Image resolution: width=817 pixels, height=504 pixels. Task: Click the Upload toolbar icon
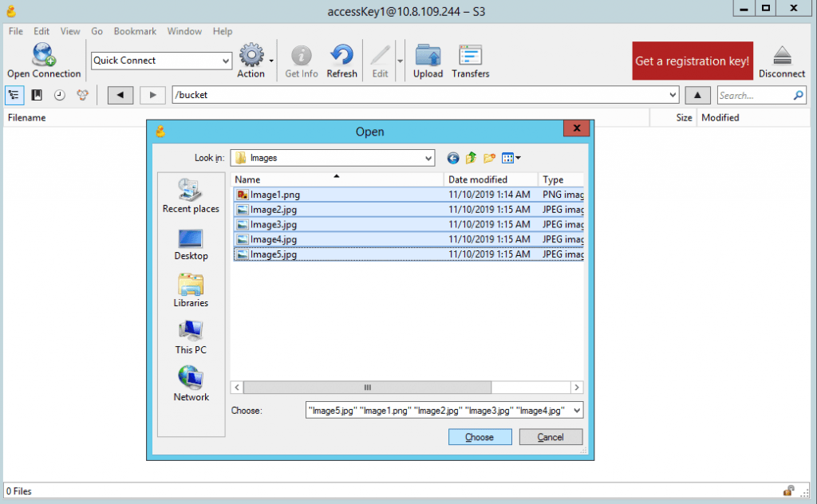point(428,60)
